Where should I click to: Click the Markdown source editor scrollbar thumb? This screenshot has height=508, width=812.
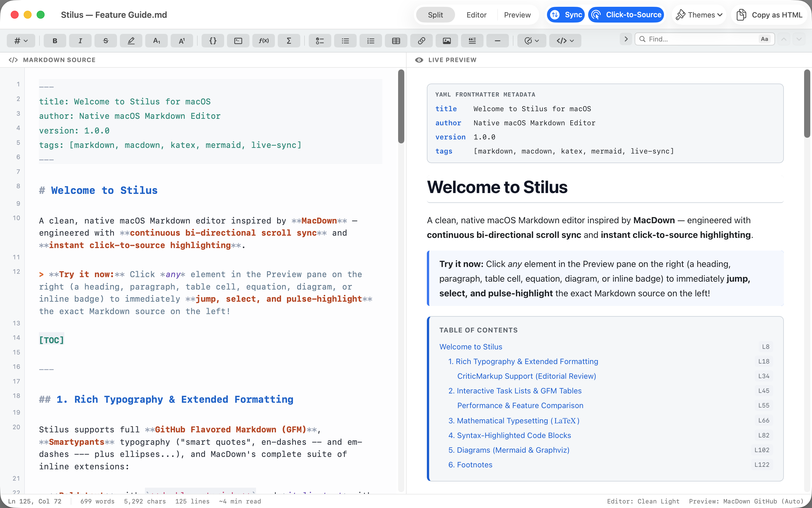pyautogui.click(x=401, y=106)
